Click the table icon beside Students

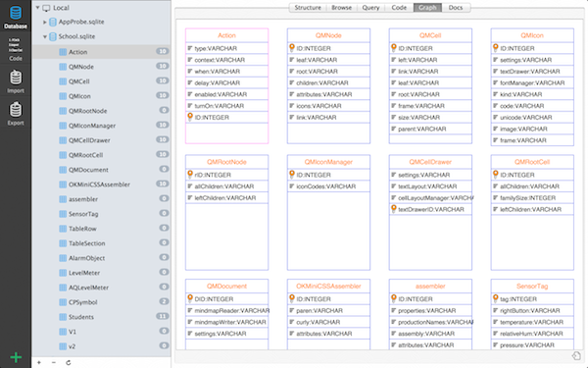[63, 317]
